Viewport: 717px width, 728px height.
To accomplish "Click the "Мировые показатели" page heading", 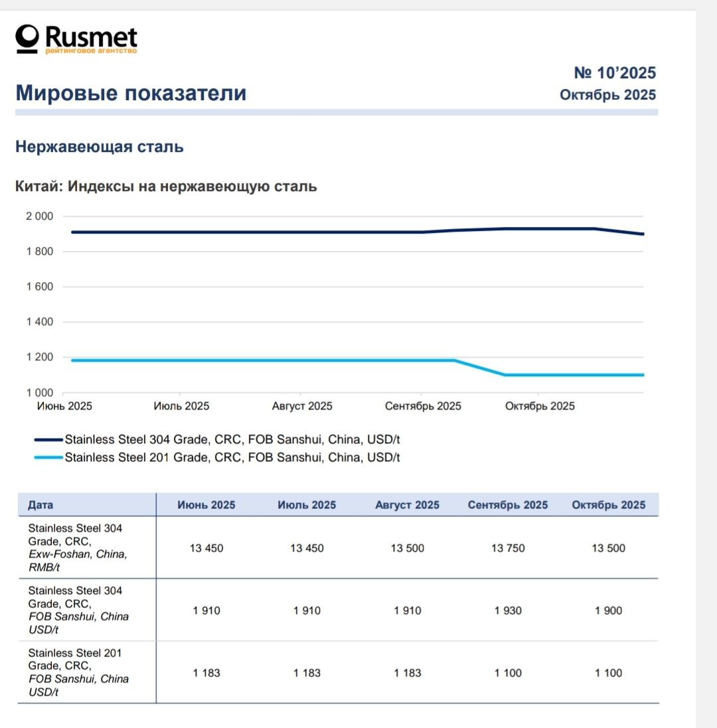I will 131,93.
